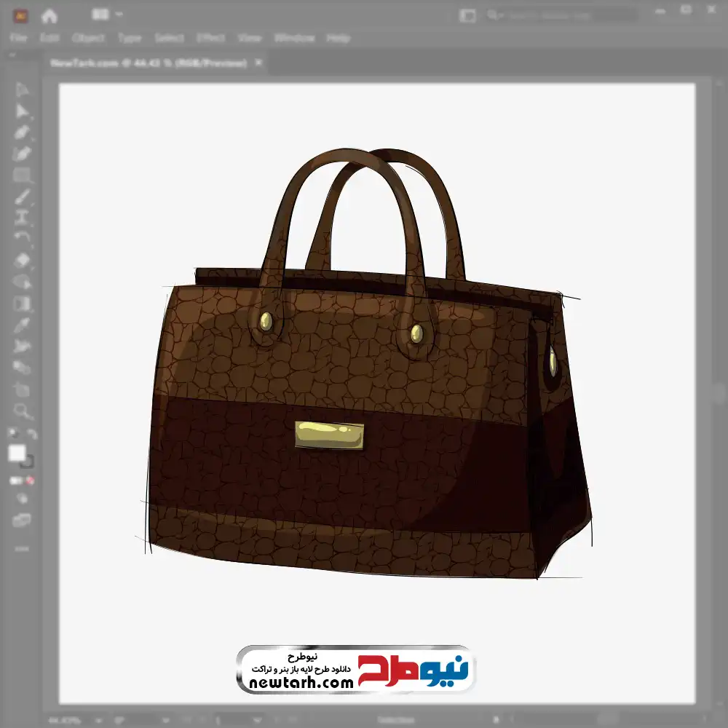Close the NewTarh.com document tab
This screenshot has width=728, height=728.
pos(258,63)
